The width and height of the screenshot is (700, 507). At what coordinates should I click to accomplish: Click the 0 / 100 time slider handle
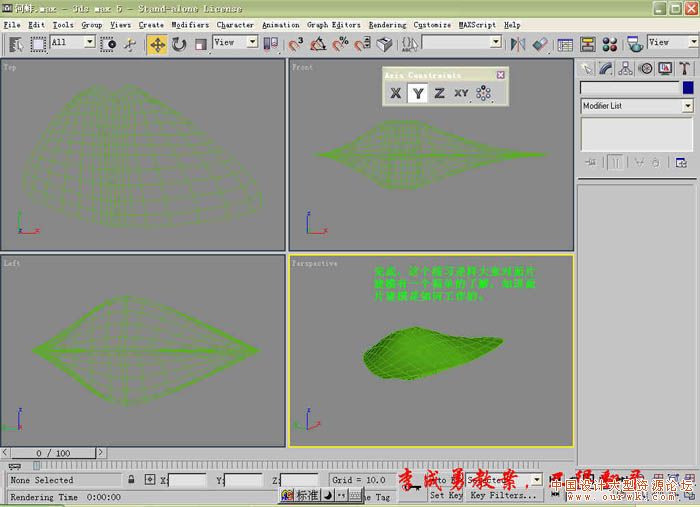coord(53,453)
